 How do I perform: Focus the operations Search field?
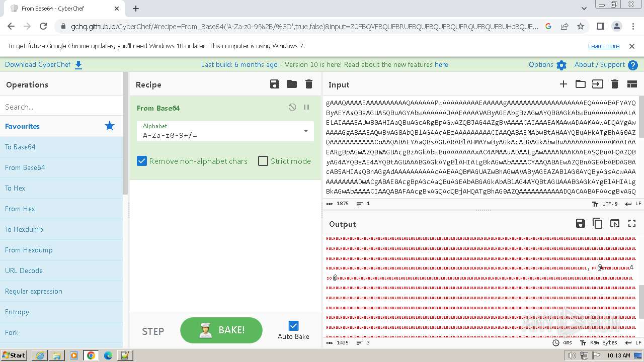click(61, 107)
